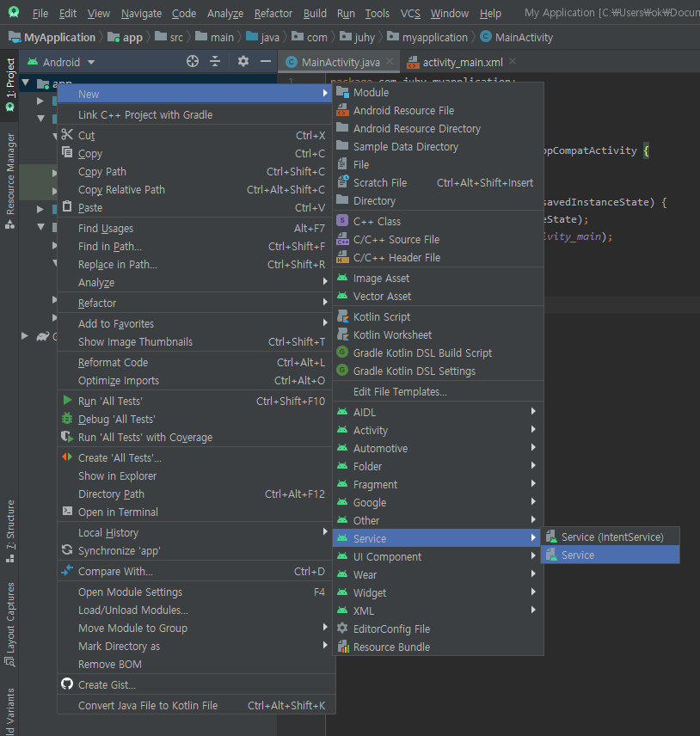
Task: Create an EditorConfig File
Action: 438,629
